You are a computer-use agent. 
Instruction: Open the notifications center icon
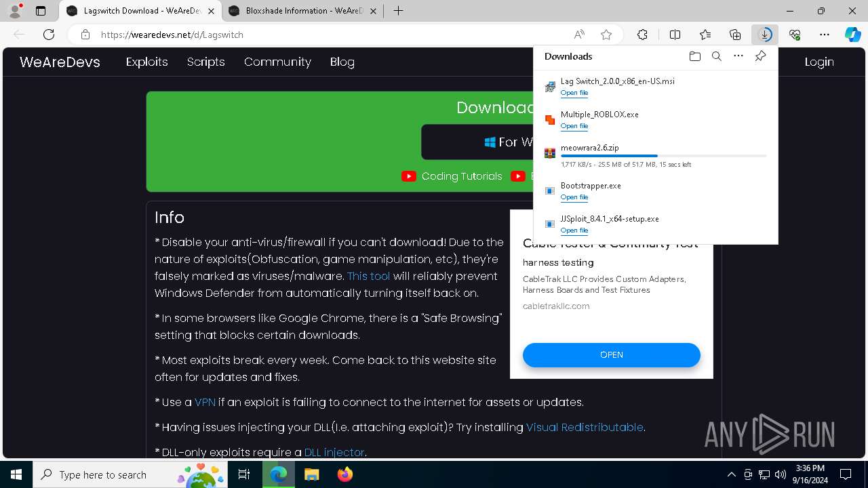846,474
